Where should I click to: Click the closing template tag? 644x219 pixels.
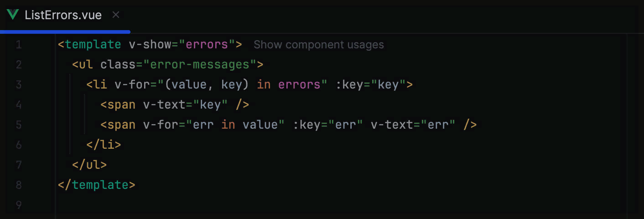pyautogui.click(x=97, y=185)
